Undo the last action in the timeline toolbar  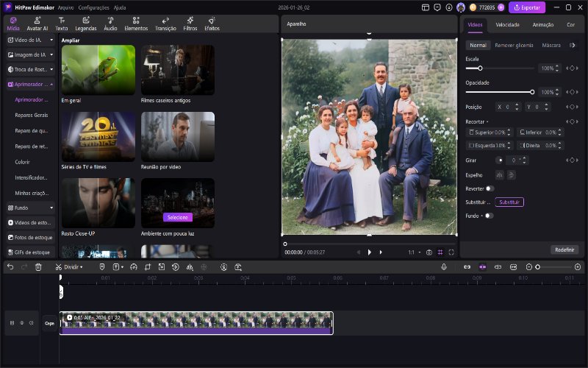click(10, 267)
